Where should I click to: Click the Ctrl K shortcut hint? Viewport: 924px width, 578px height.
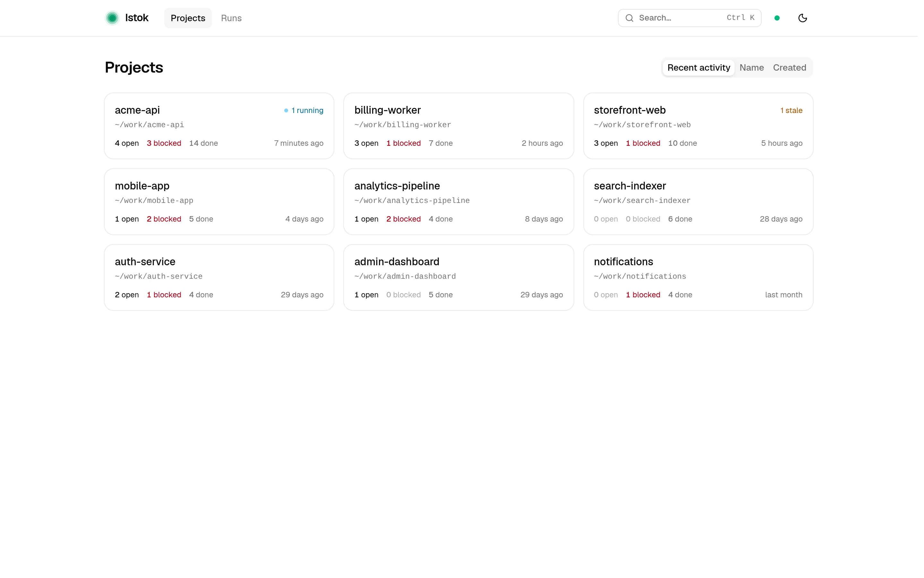coord(740,18)
